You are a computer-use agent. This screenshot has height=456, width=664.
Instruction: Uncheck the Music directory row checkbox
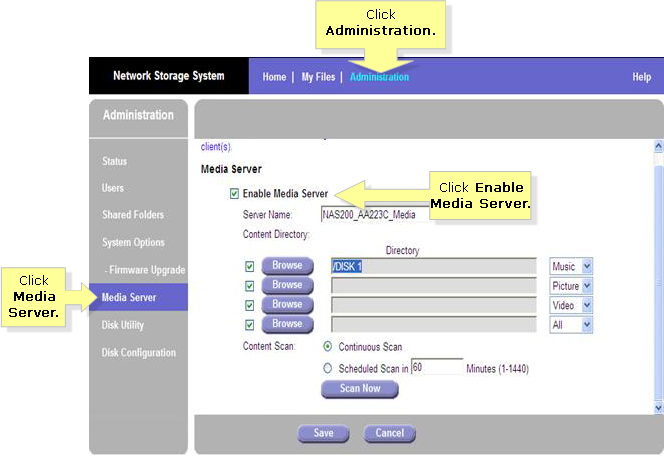(x=249, y=266)
